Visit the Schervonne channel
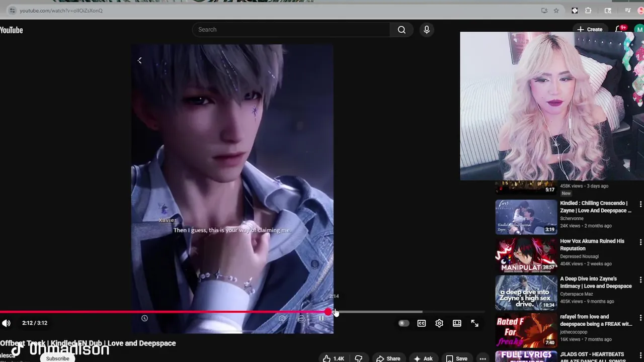This screenshot has height=362, width=644. [572, 219]
